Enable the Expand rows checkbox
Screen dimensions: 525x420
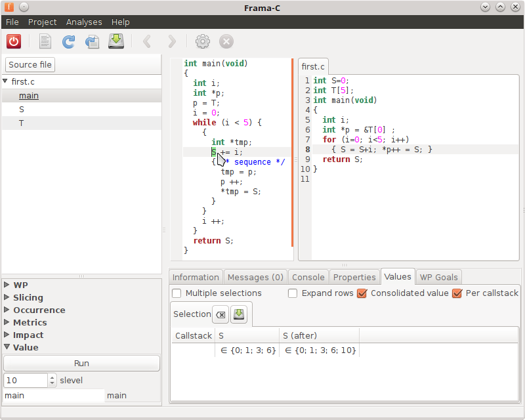[293, 293]
